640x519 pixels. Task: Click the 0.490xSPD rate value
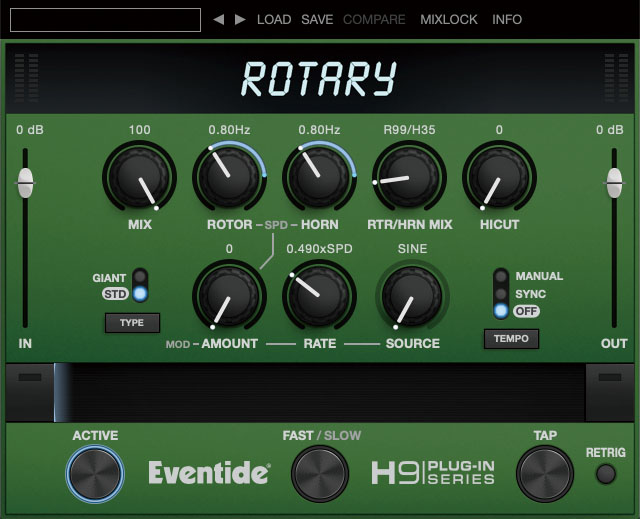[319, 249]
